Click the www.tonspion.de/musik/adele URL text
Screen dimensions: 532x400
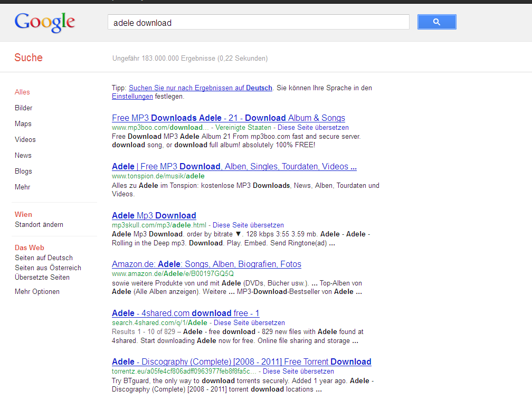click(158, 176)
